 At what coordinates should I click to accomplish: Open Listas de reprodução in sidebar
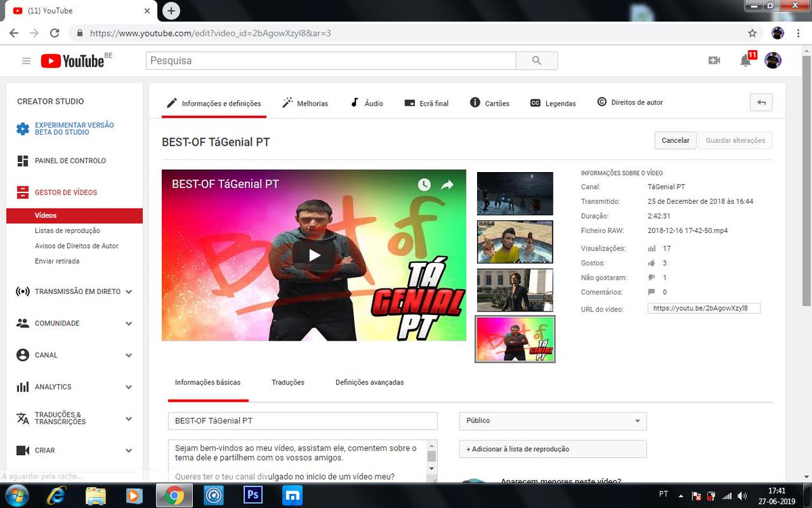click(x=68, y=231)
